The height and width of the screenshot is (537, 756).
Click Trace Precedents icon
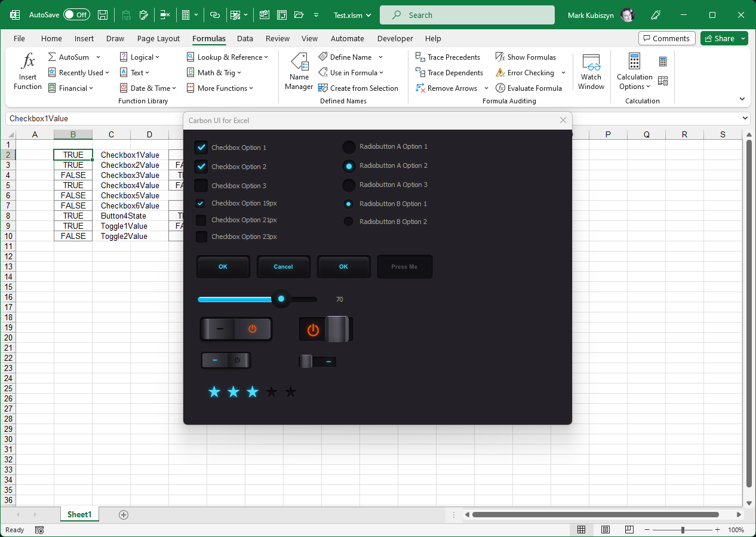pos(420,57)
